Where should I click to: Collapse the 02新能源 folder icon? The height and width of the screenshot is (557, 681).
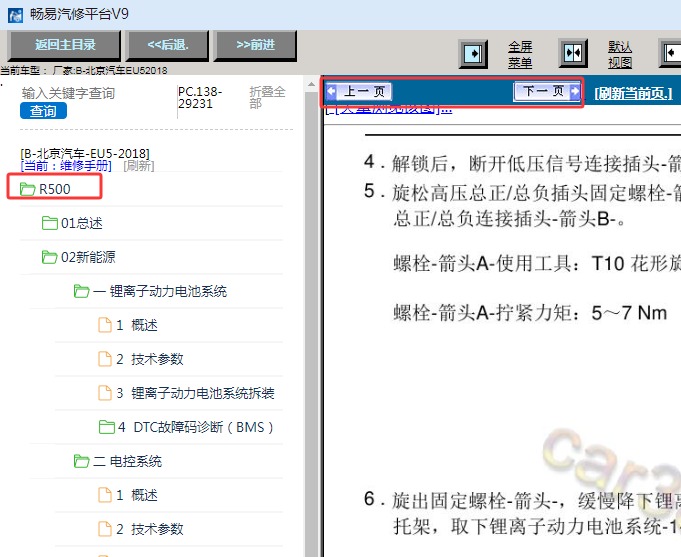pos(49,257)
